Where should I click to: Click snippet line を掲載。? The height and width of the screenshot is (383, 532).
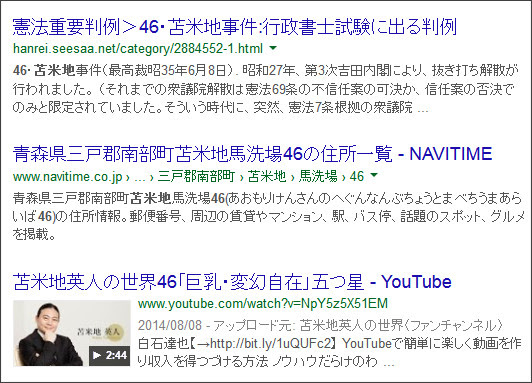[34, 235]
